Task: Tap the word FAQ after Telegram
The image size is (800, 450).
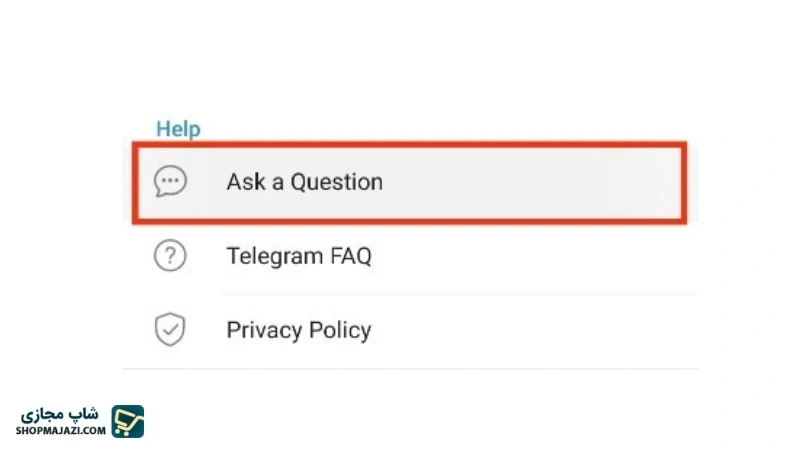Action: coord(351,256)
